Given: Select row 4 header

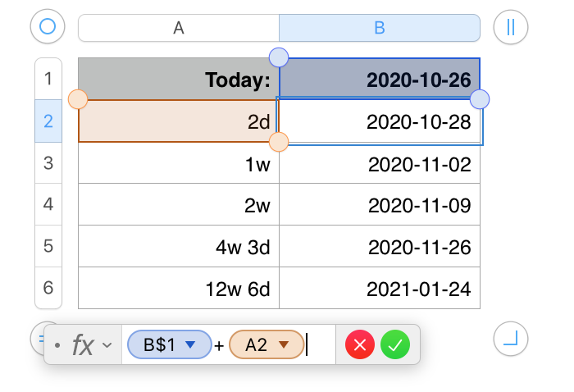Looking at the screenshot, I should (x=48, y=204).
